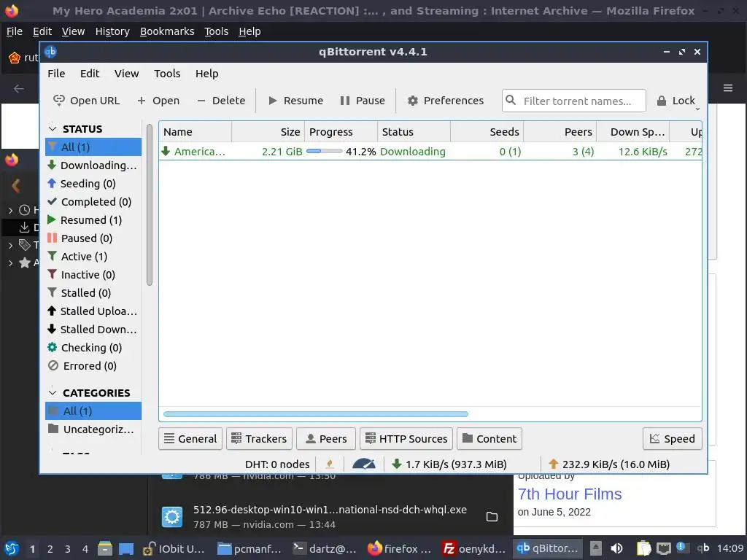
Task: Select the Uncategorized category
Action: tap(93, 429)
